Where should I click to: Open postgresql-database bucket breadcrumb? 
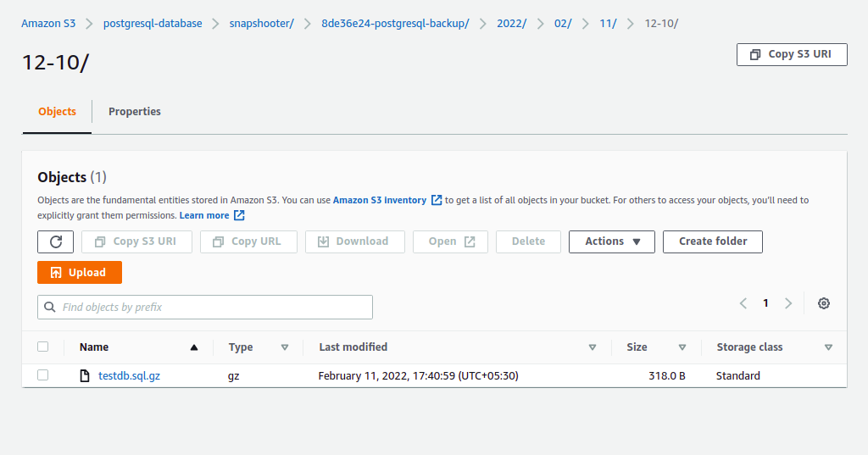point(153,24)
